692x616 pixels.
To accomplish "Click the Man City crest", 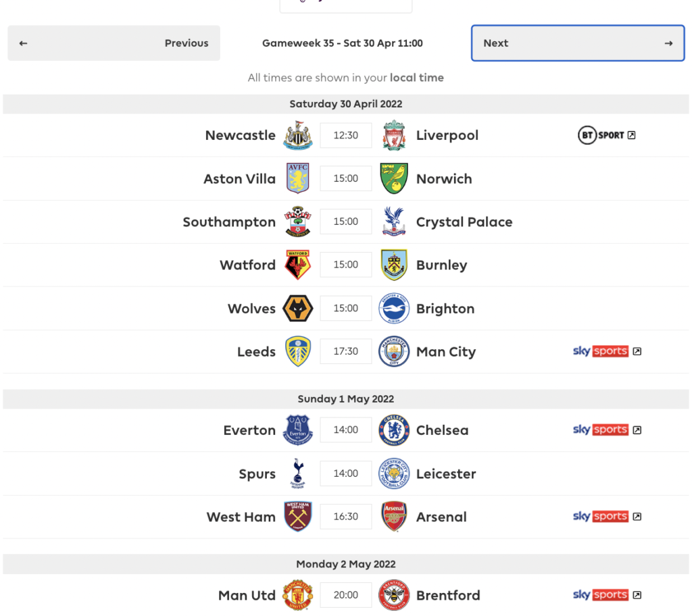I will pyautogui.click(x=394, y=351).
